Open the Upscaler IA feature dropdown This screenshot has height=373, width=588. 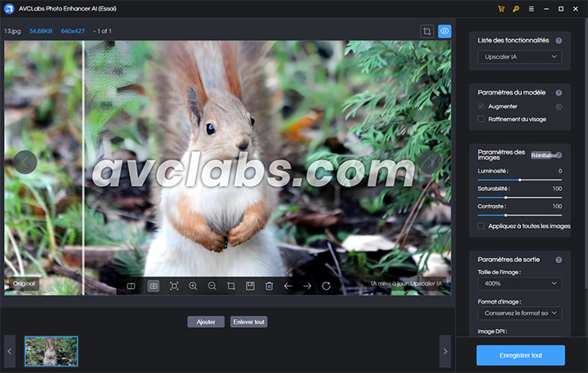[x=519, y=57]
